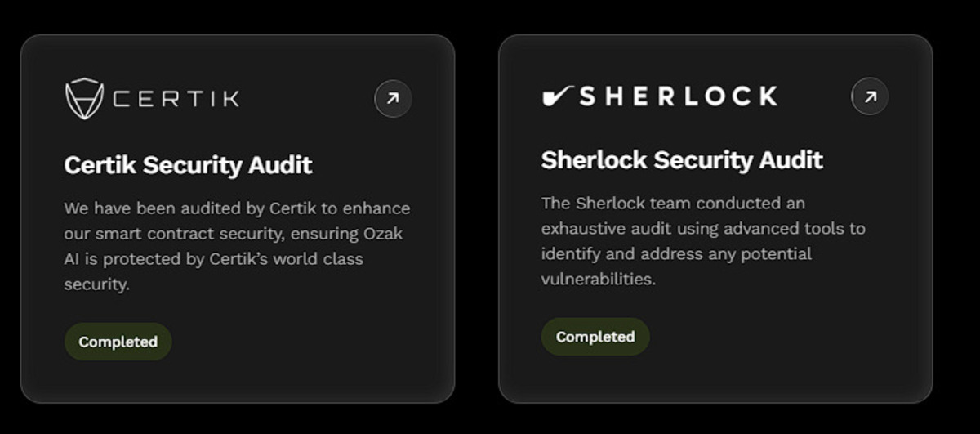
Task: Click the Sherlock pipe logo icon
Action: pos(558,96)
